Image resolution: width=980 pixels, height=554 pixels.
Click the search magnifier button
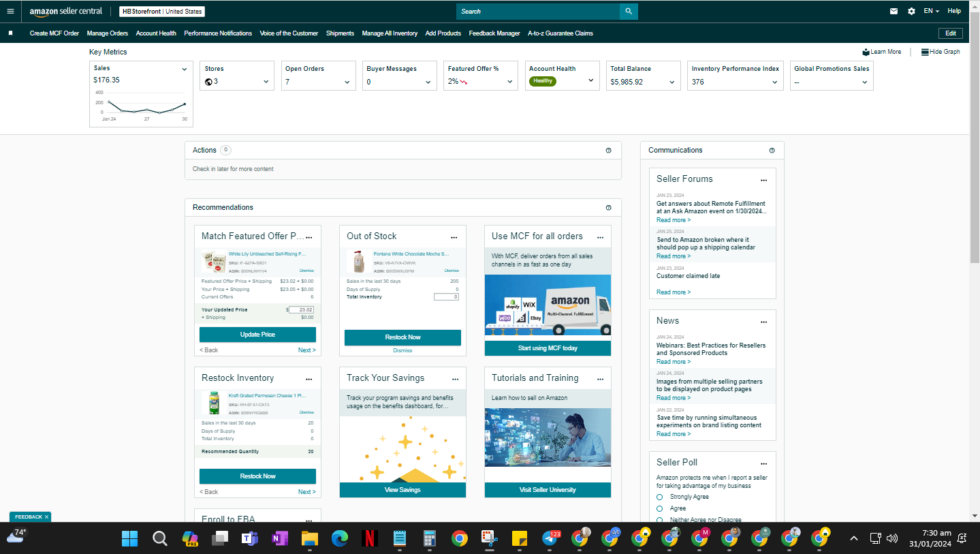[x=629, y=12]
